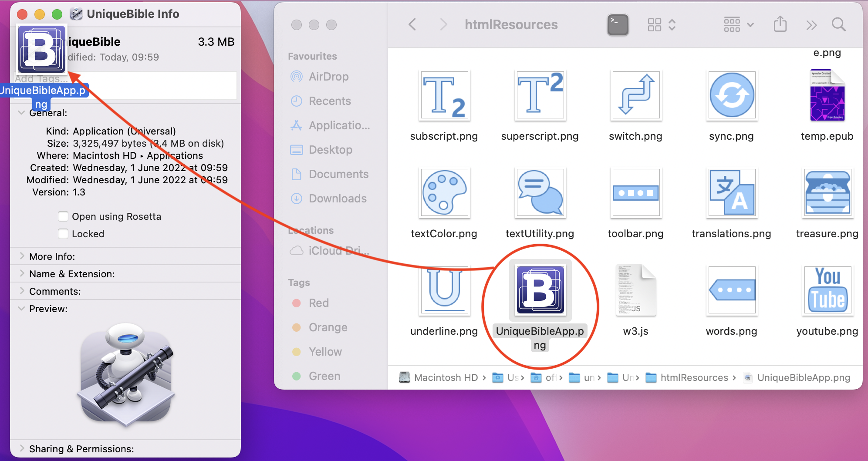Image resolution: width=868 pixels, height=461 pixels.
Task: Click the off folder in path bar
Action: 544,377
